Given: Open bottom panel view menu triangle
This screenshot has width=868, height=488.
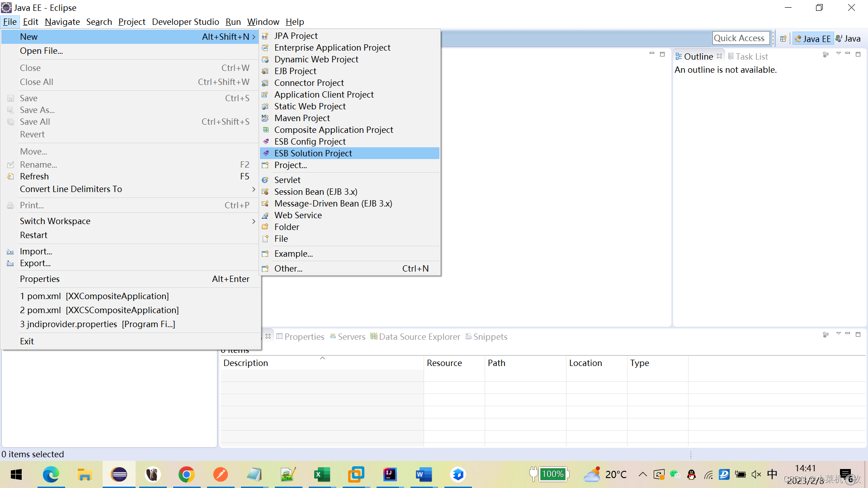Looking at the screenshot, I should click(838, 334).
